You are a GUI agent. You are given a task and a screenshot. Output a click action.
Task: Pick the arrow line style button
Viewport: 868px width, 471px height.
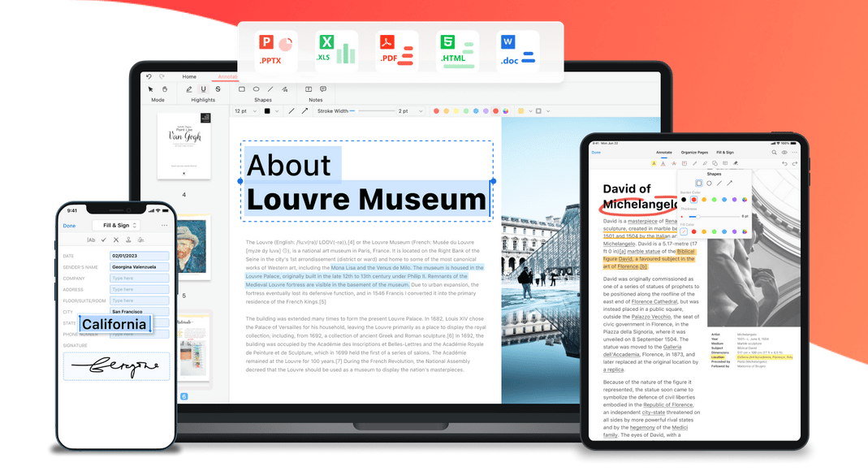(304, 111)
